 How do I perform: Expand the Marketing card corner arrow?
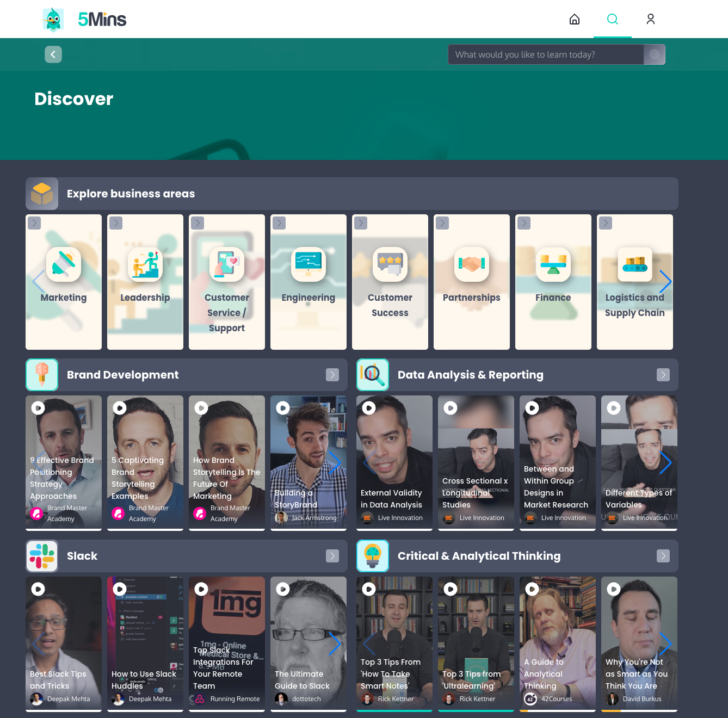34,223
